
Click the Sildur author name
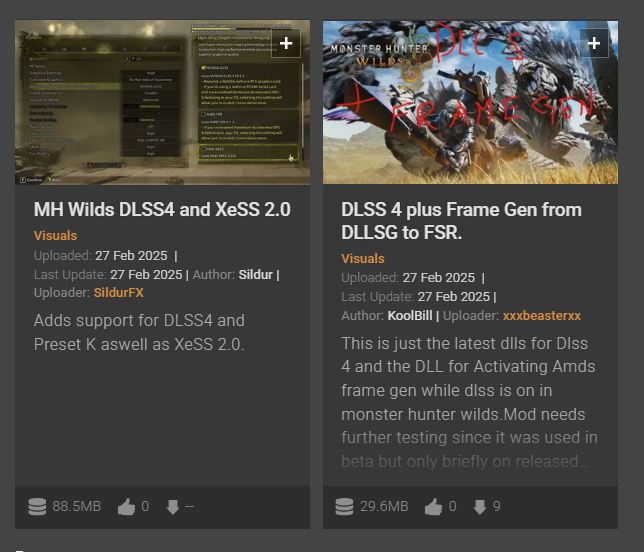255,274
